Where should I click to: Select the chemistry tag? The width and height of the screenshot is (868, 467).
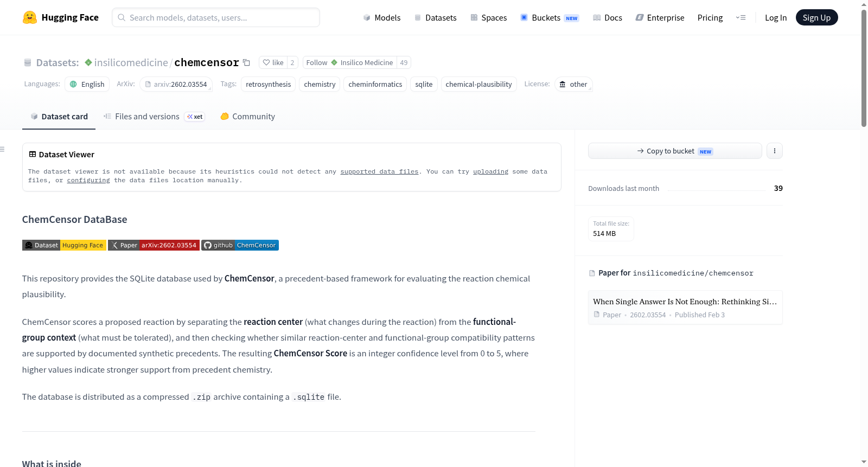click(x=320, y=84)
